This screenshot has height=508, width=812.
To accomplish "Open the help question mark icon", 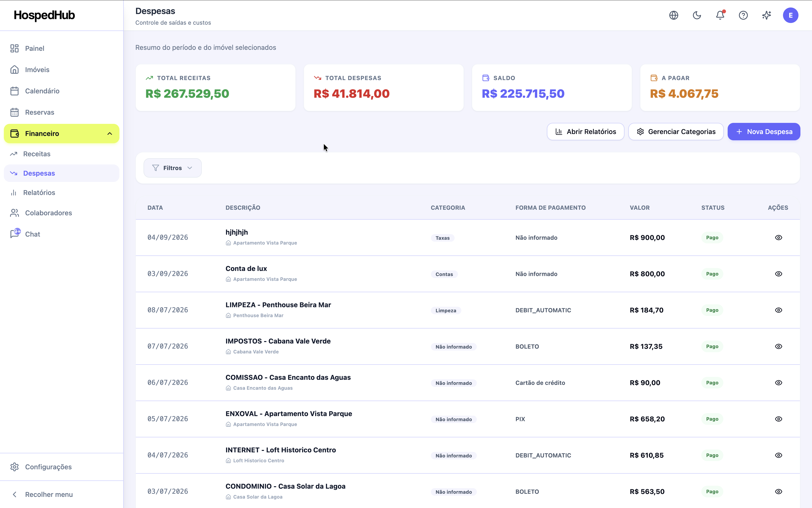I will (x=743, y=15).
